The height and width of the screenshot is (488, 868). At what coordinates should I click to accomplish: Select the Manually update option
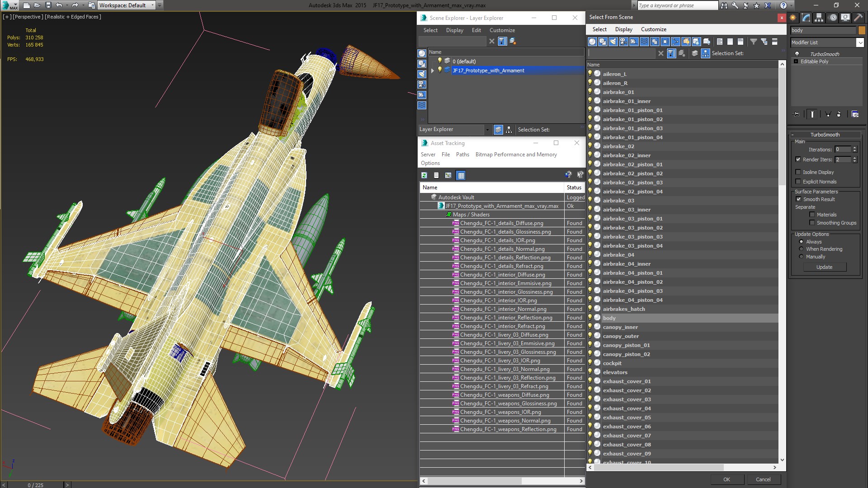802,257
